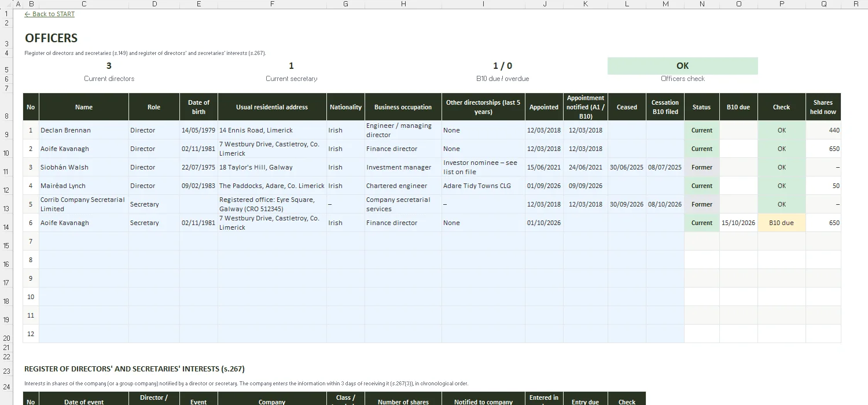The image size is (868, 405).
Task: Select The Paddocks, Adare address cell
Action: (x=272, y=186)
